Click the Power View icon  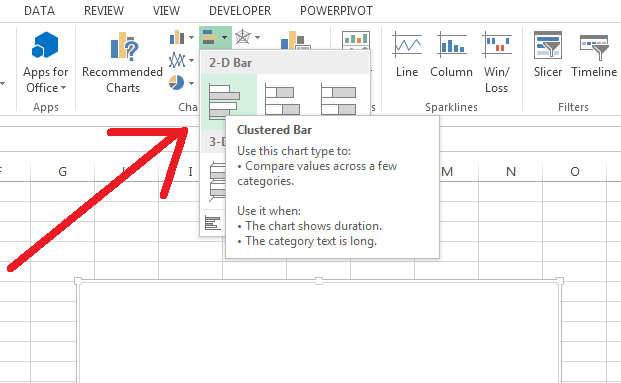356,40
